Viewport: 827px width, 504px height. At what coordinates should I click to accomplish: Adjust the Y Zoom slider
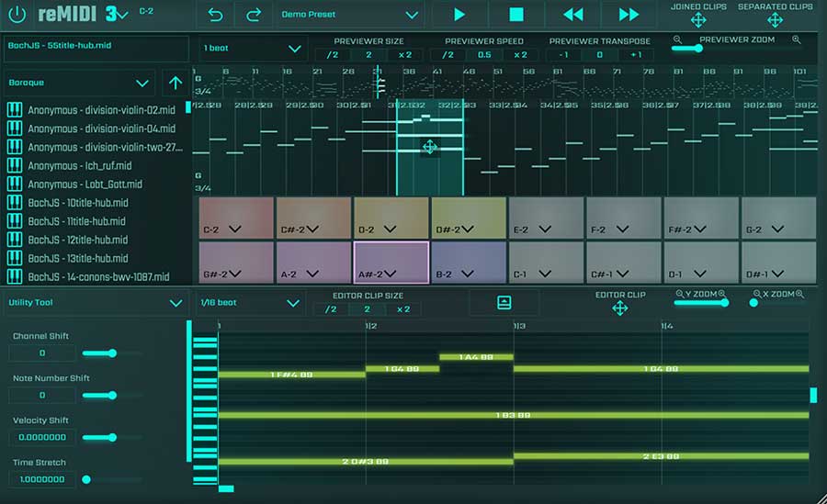coord(701,303)
